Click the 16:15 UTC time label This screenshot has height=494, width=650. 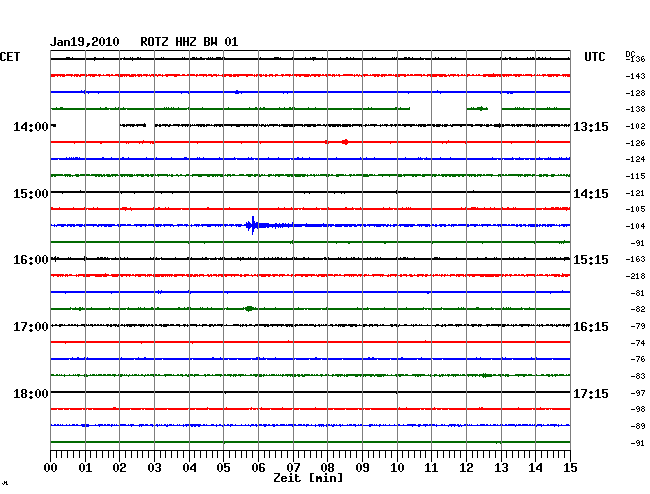pyautogui.click(x=591, y=327)
